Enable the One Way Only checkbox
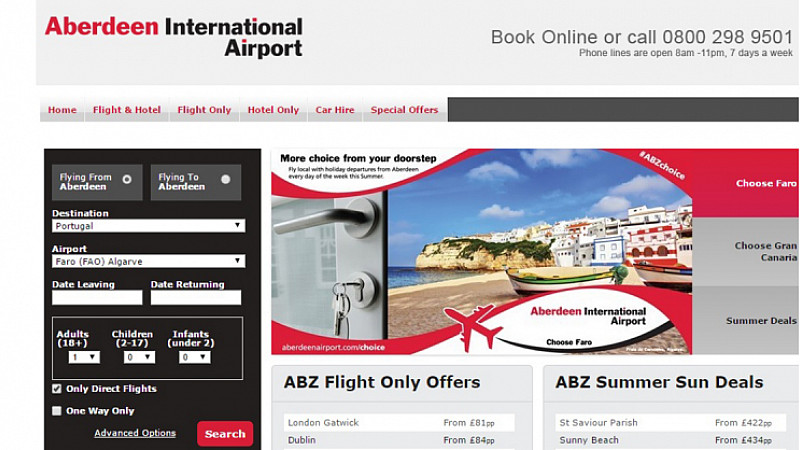The height and width of the screenshot is (450, 800). point(57,411)
